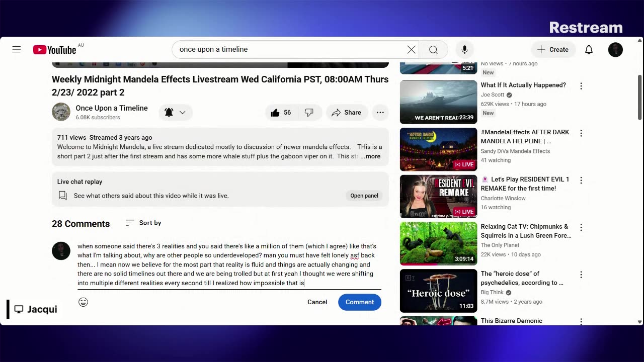The width and height of the screenshot is (644, 362).
Task: Click the top partially visible 5:21 thumbnail
Action: 438,68
